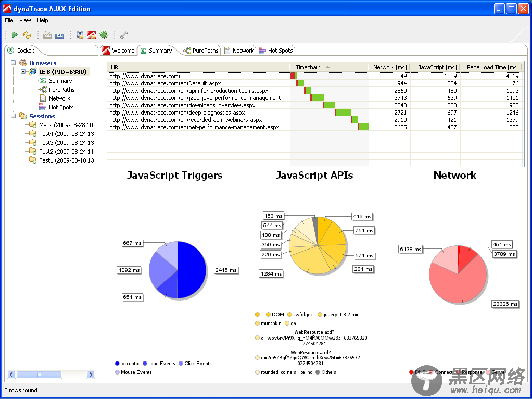Select the recorded-apm-webinars.aspx row
Image resolution: width=532 pixels, height=399 pixels.
(315, 120)
